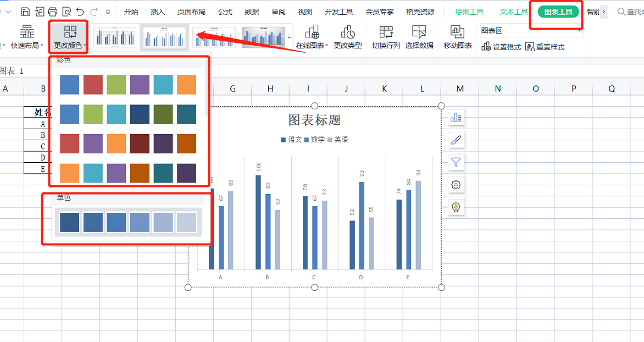Undo the last action
Viewport: 644px width, 342px height.
click(x=80, y=12)
